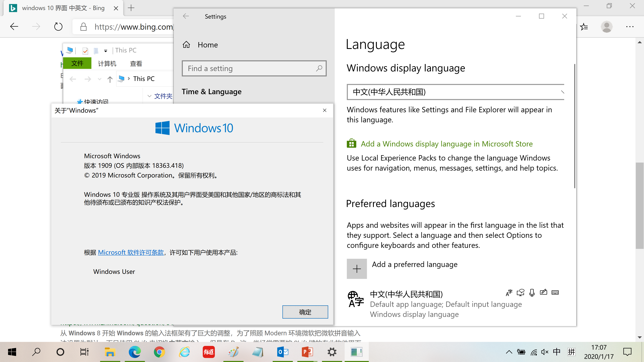The height and width of the screenshot is (362, 644).
Task: Open Youdao Dictionary from the taskbar
Action: pyautogui.click(x=209, y=352)
